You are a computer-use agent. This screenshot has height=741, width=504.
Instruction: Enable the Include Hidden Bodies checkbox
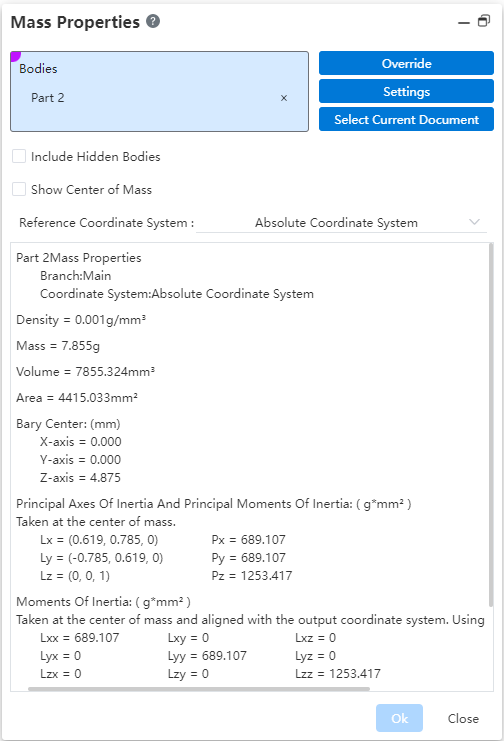[x=19, y=156]
